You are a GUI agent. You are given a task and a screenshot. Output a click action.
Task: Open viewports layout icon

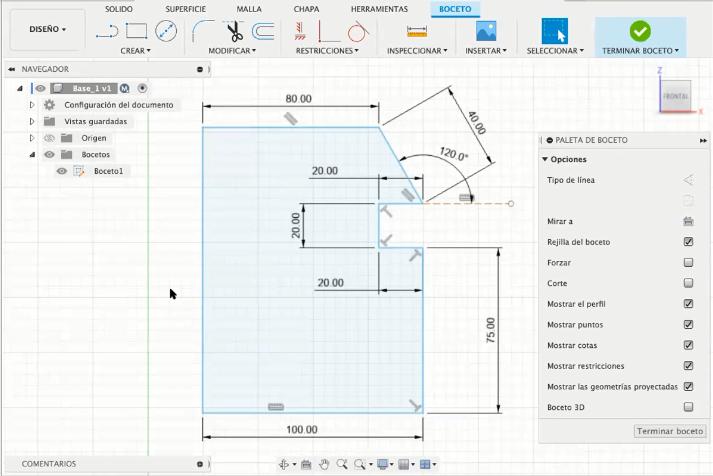tap(425, 464)
